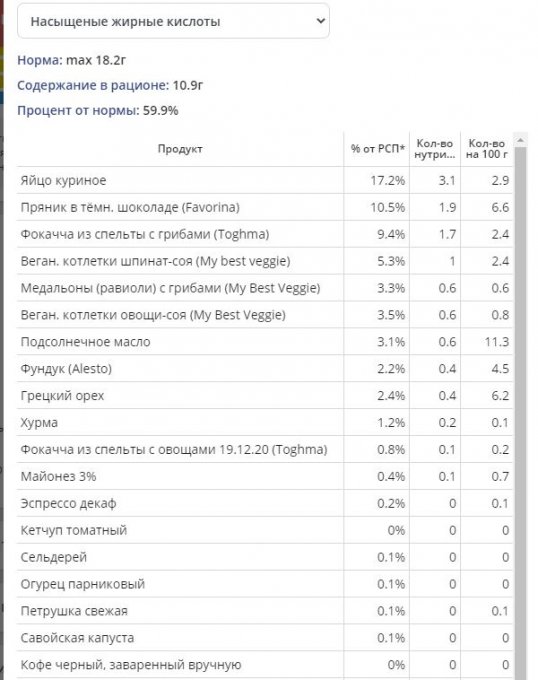538x680 pixels.
Task: Click the Норма label text
Action: pyautogui.click(x=40, y=60)
